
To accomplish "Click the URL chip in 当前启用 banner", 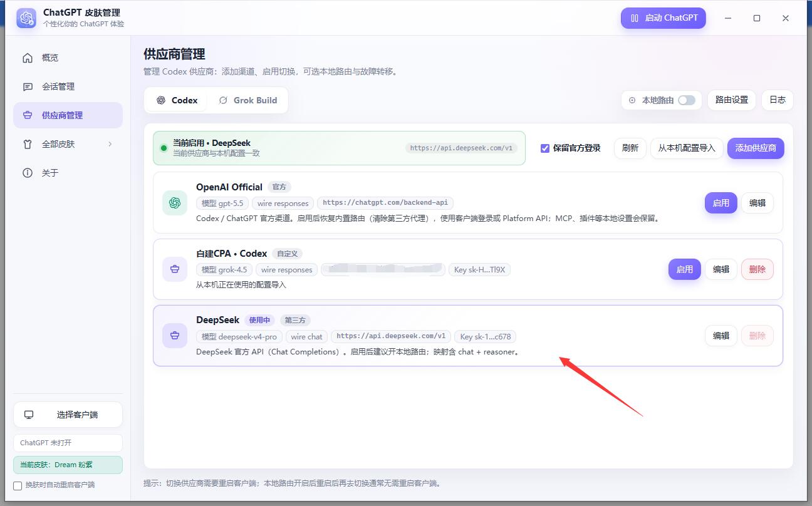I will tap(462, 148).
